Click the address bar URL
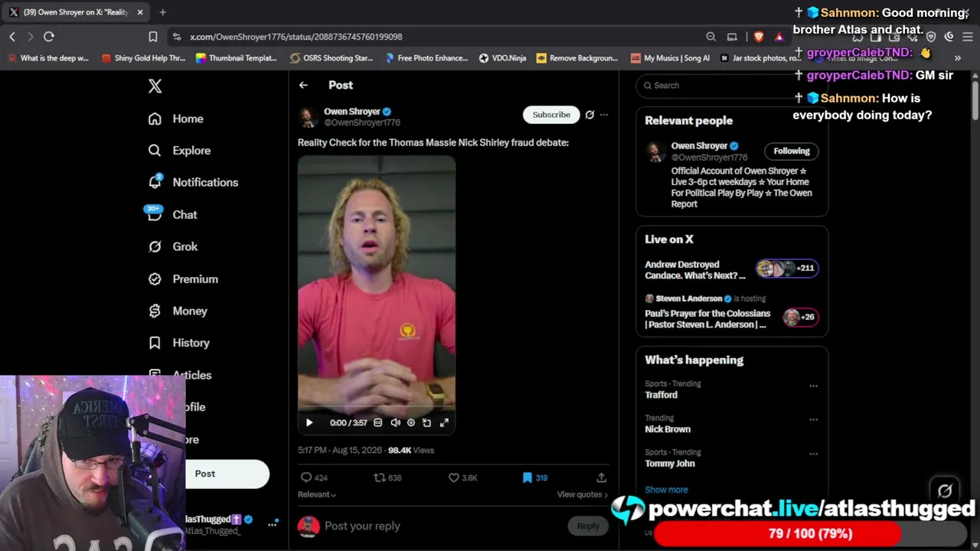Viewport: 980px width, 551px height. pyautogui.click(x=296, y=37)
